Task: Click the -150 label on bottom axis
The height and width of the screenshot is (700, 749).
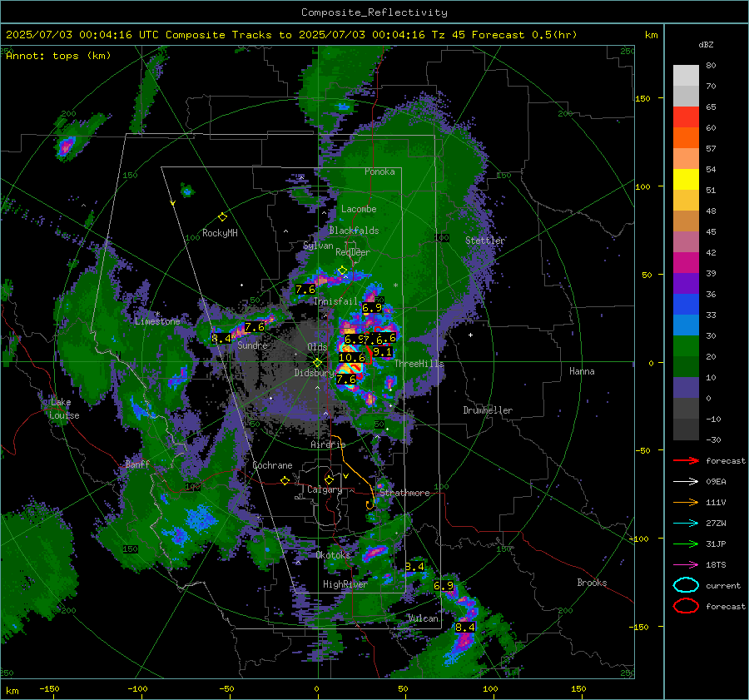Action: (49, 688)
